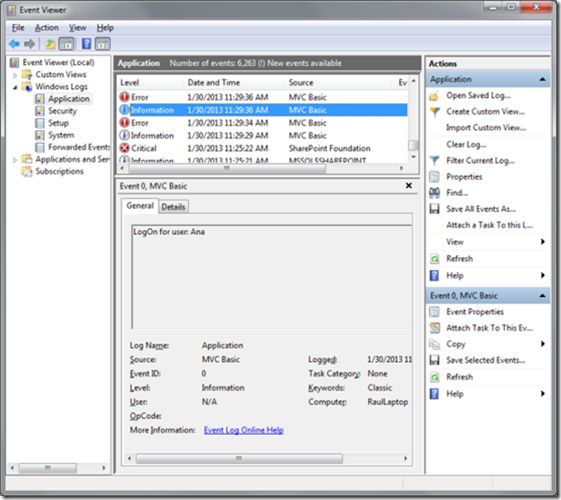
Task: Open the Forwarded Events log
Action: click(79, 147)
